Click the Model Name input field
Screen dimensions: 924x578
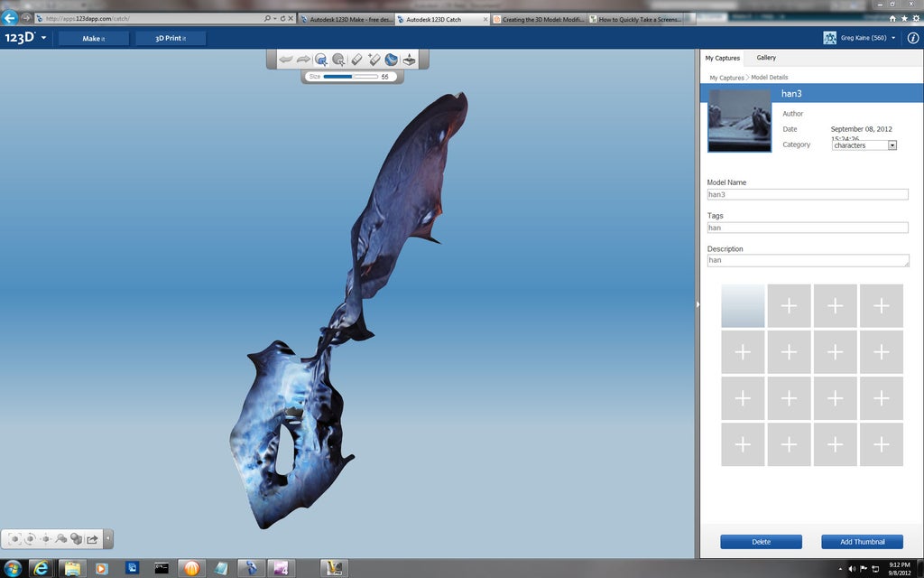pos(808,195)
